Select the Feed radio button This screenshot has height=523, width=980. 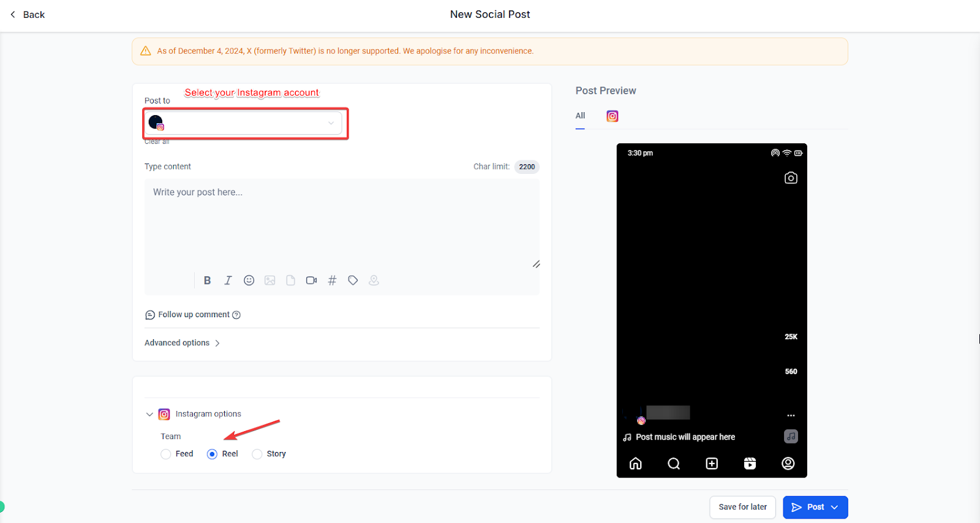coord(165,454)
